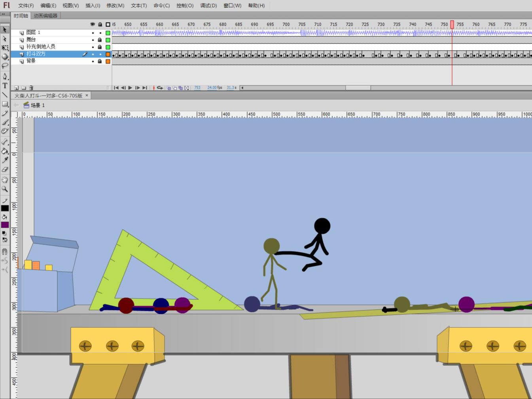Click the black and white default colors icon
This screenshot has height=399, width=532.
(5, 233)
